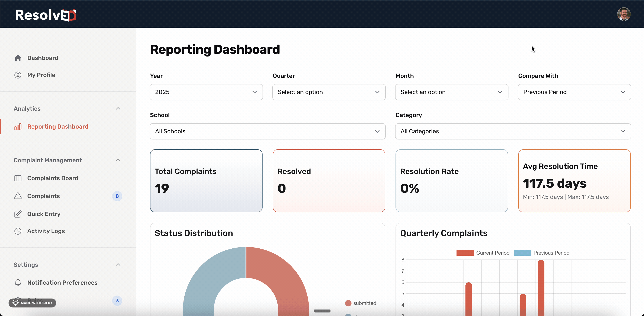The image size is (644, 316).
Task: View the Activity Logs
Action: [x=46, y=231]
